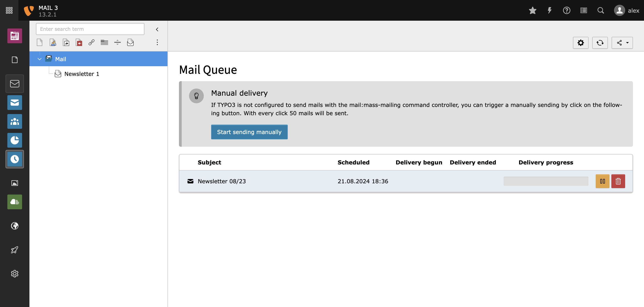Open the green cloud module icon in sidebar

click(14, 202)
